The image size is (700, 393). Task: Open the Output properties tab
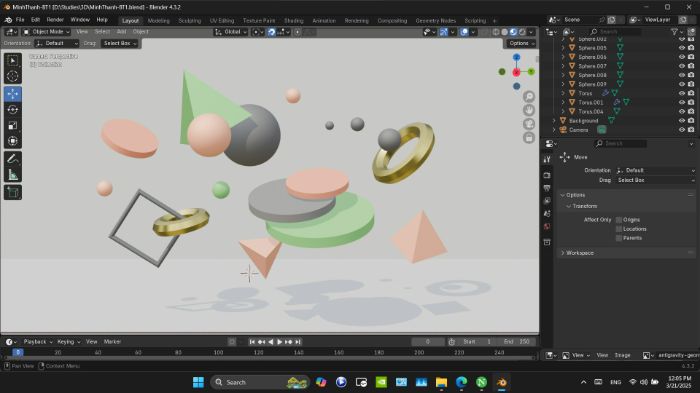[547, 188]
